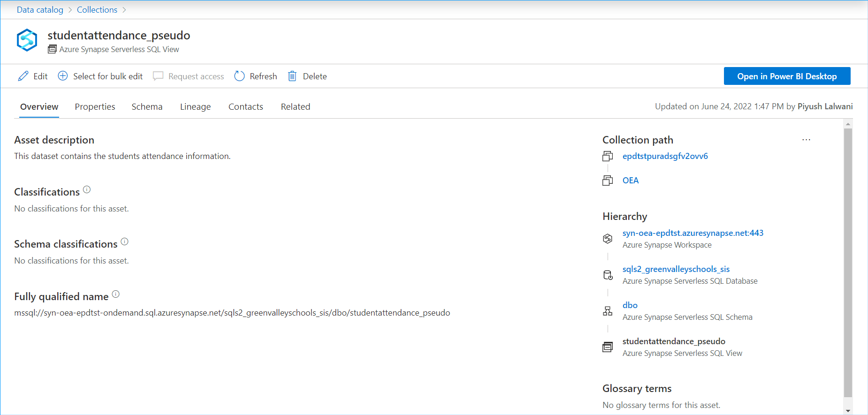This screenshot has height=415, width=868.
Task: Switch to the Overview tab
Action: tap(39, 107)
